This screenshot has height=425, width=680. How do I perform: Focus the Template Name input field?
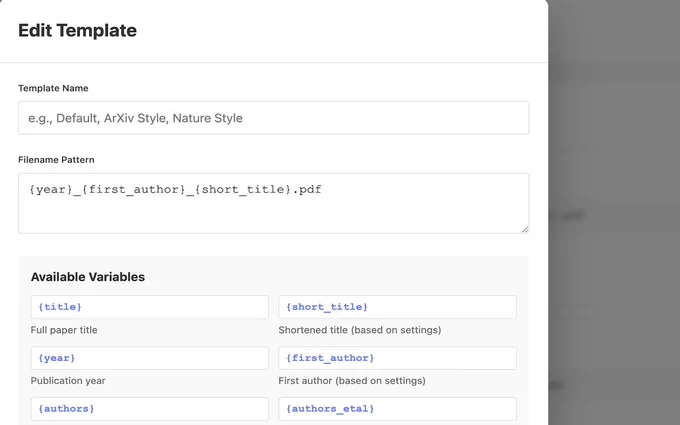[x=273, y=118]
